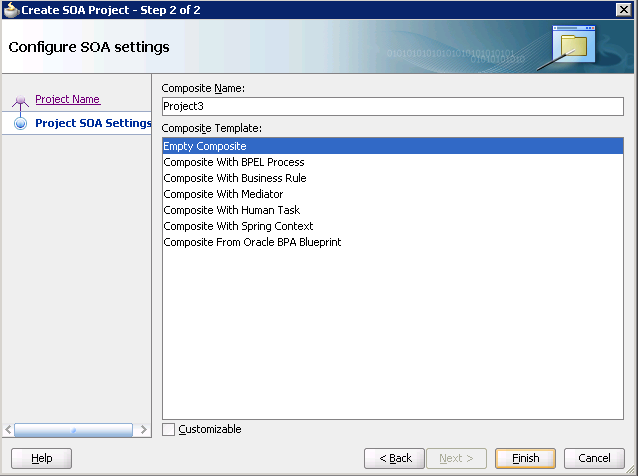Select the Project SOA Settings step
The image size is (638, 476).
click(93, 123)
